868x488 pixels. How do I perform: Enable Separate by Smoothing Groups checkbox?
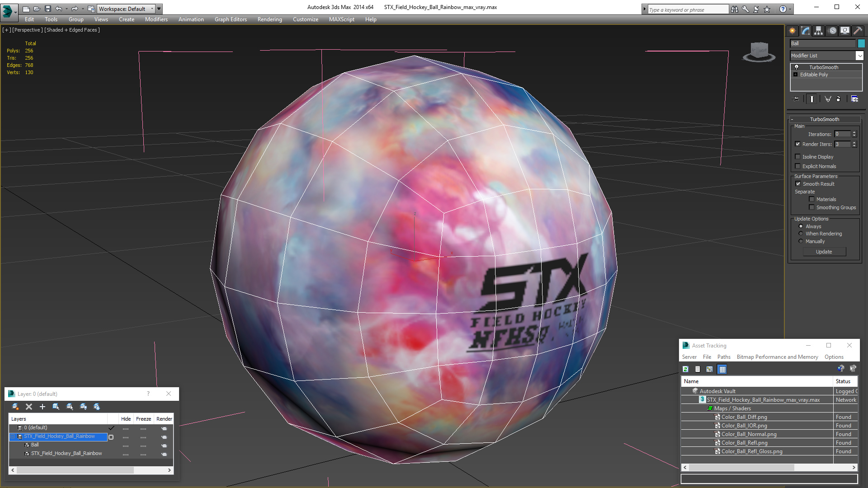(812, 207)
